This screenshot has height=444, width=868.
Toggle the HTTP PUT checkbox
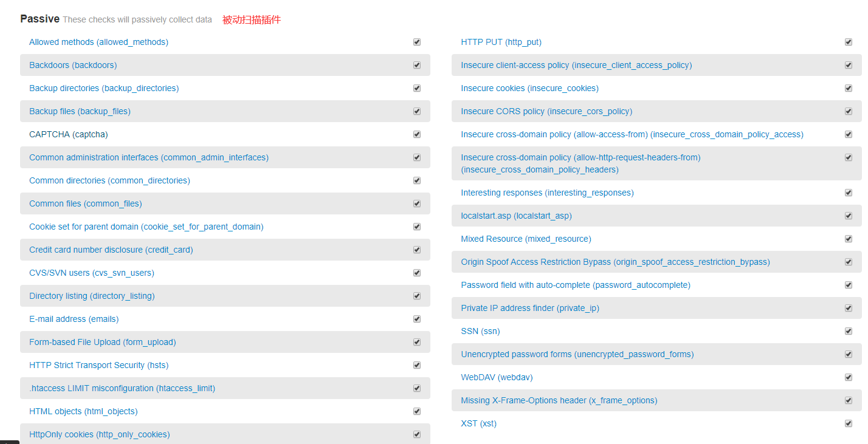849,42
